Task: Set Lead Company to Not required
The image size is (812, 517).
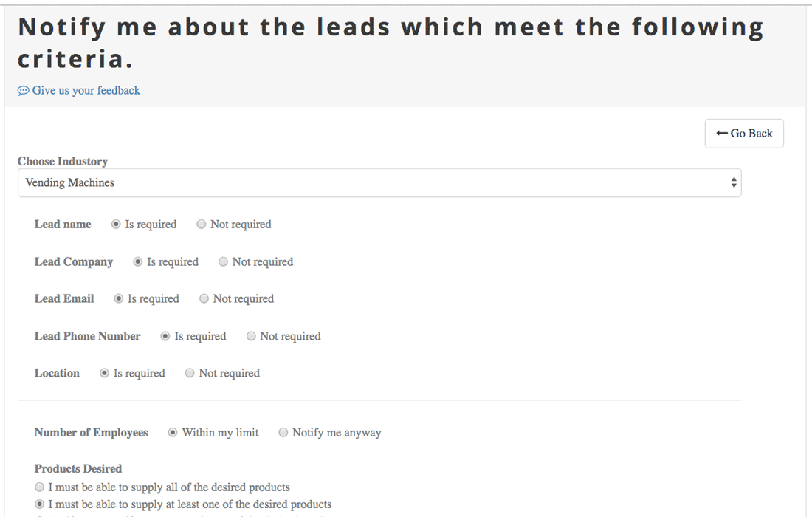Action: (223, 261)
